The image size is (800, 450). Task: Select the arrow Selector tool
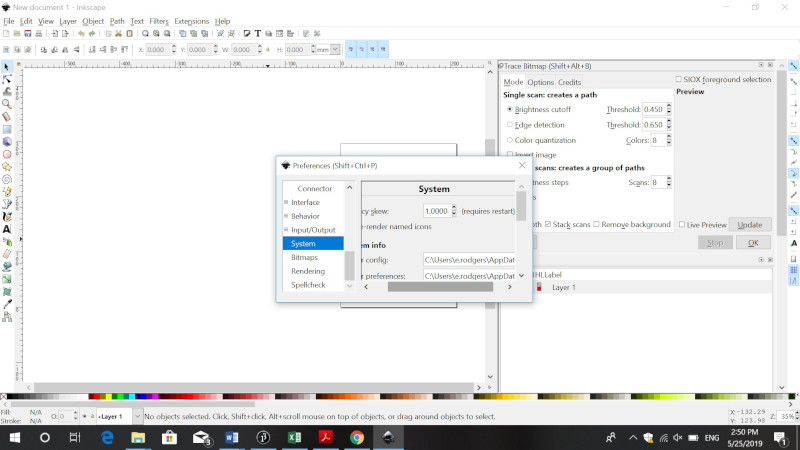click(x=7, y=67)
